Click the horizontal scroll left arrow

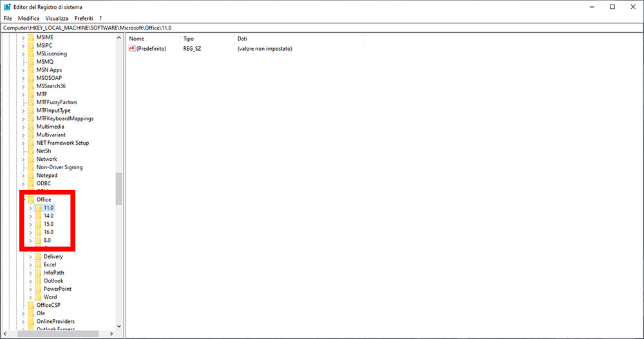coord(5,334)
